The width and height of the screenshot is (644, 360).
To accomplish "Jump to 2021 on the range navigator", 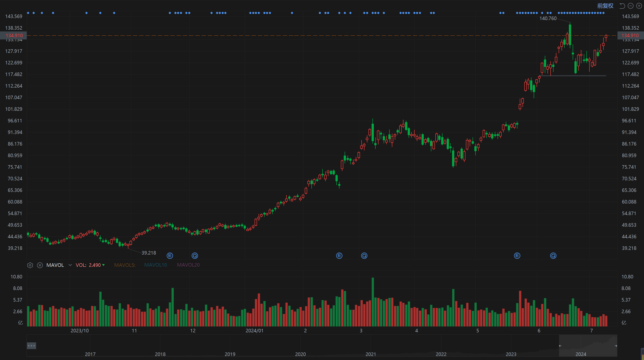I will point(370,354).
